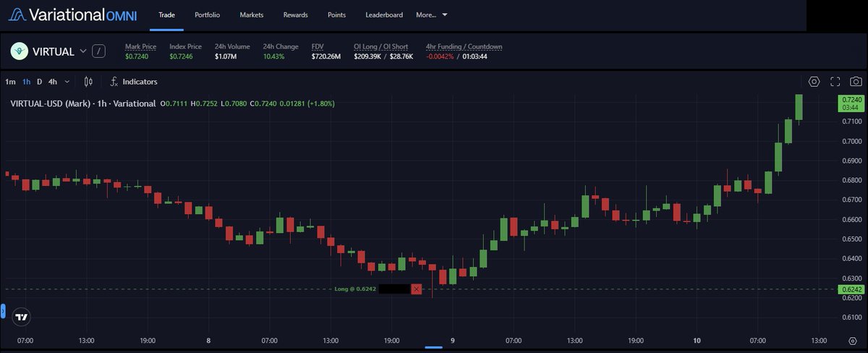Click the VIRTUAL token logo icon
Viewport: 868px width, 353px height.
(19, 51)
